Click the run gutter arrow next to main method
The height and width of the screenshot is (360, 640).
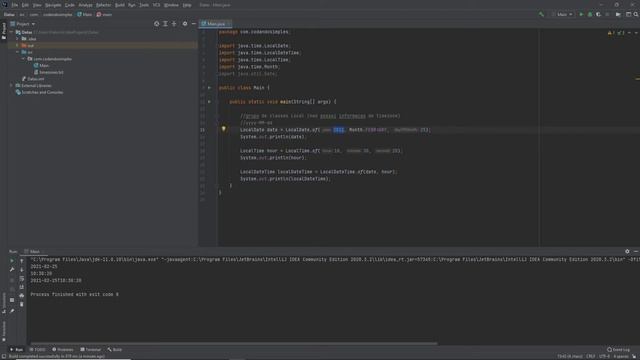tap(209, 102)
